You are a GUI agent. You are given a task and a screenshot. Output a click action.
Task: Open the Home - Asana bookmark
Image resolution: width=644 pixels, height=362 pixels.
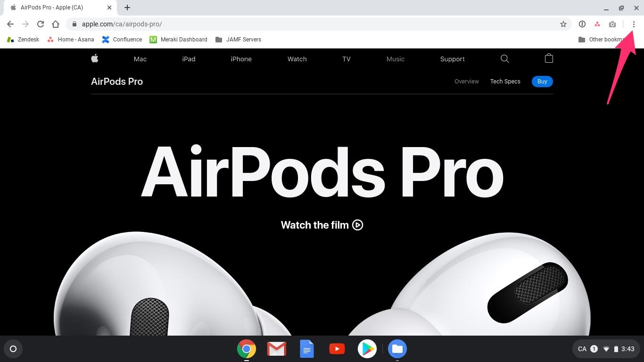tap(71, 40)
